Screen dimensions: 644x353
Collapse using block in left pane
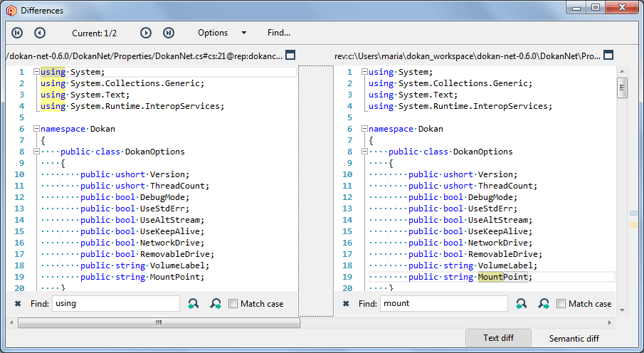pyautogui.click(x=36, y=72)
